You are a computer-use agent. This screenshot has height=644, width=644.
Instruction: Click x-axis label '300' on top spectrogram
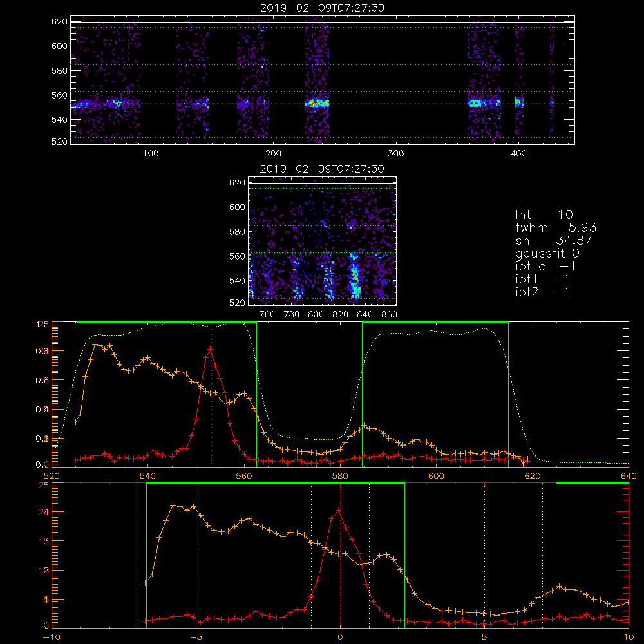(x=396, y=154)
